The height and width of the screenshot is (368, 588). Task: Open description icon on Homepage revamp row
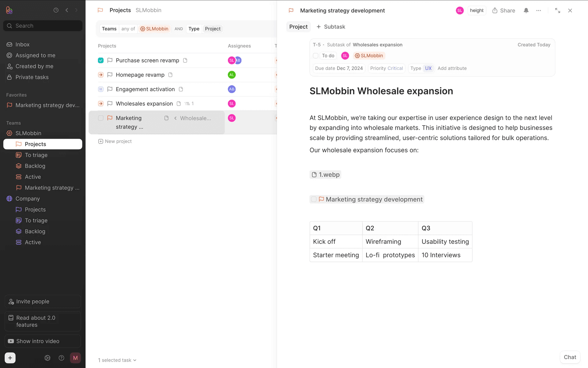click(171, 75)
